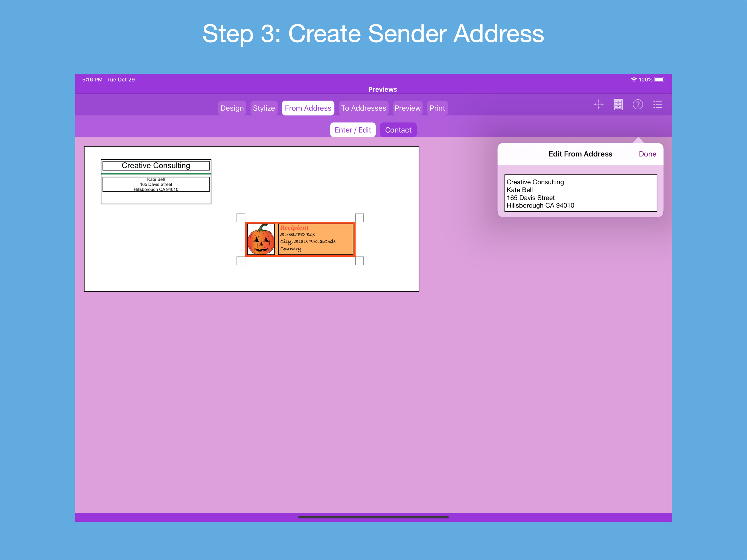Open Help via the question mark icon
This screenshot has width=747, height=560.
coord(638,104)
